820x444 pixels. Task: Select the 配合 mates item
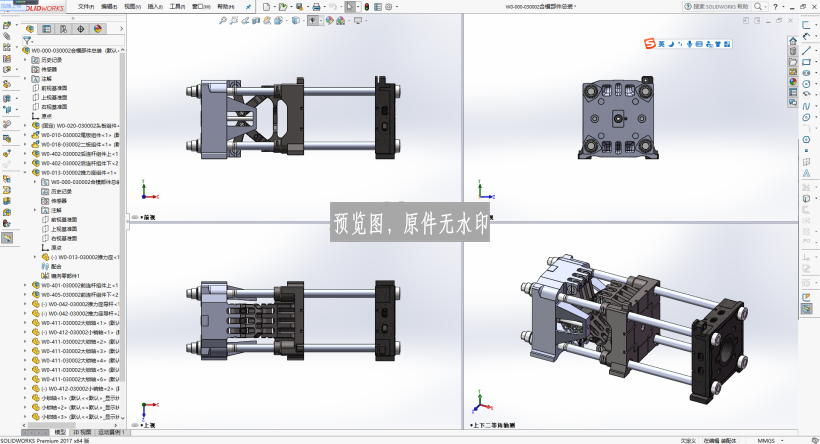click(x=56, y=266)
